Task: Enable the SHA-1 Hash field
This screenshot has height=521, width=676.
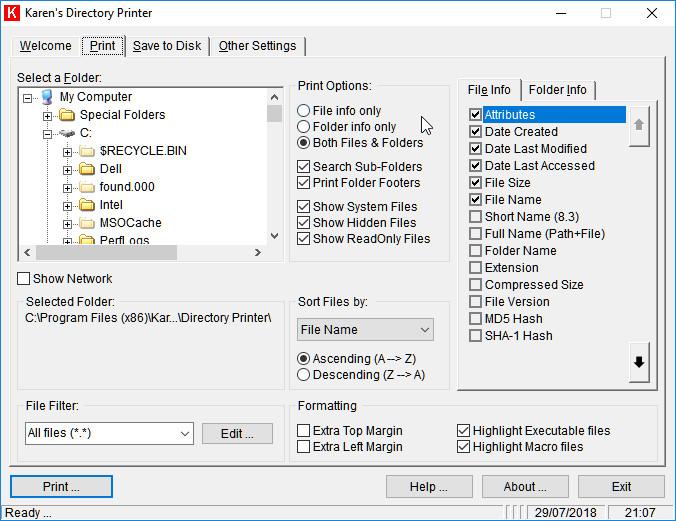Action: (x=475, y=336)
